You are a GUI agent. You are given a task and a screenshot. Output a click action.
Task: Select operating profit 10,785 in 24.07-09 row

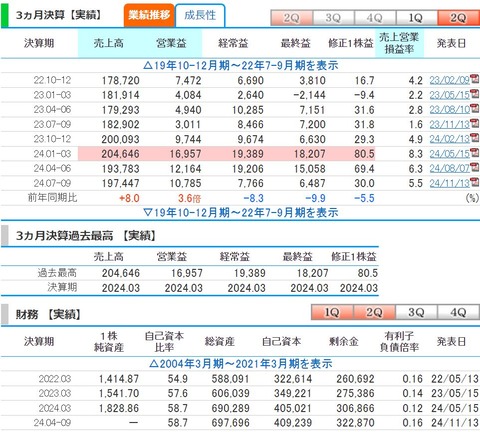pos(185,183)
